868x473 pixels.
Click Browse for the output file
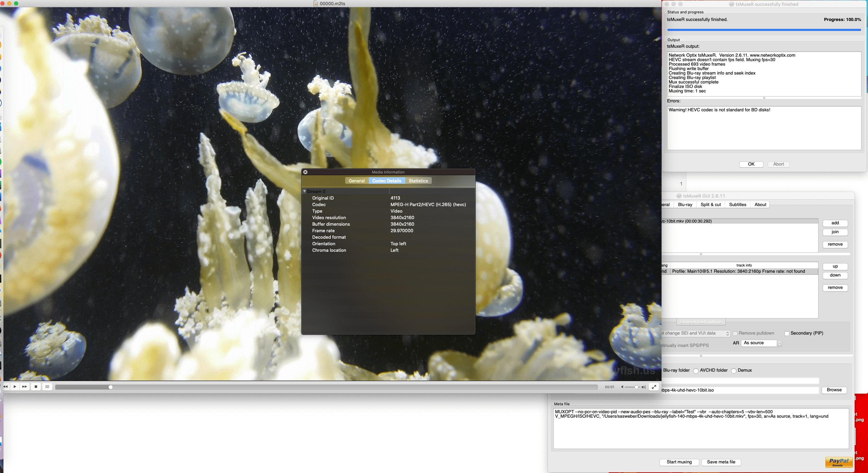tap(834, 390)
